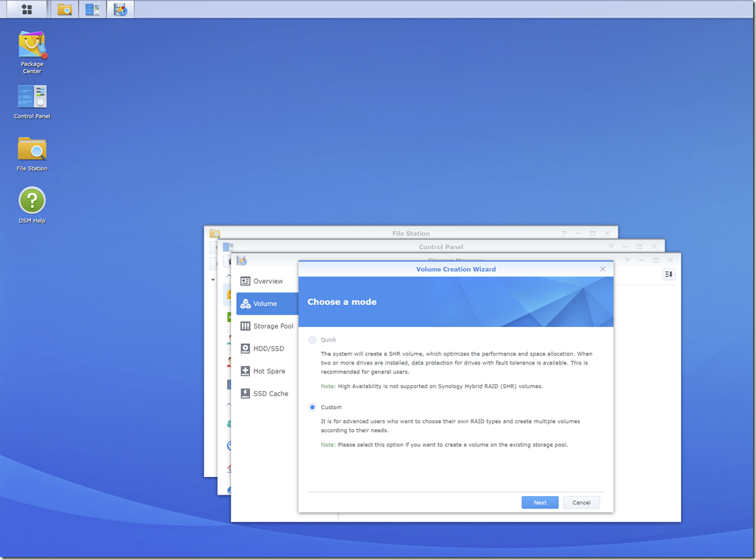Cancel the Volume Creation Wizard
Viewport: 756px width, 560px height.
581,502
